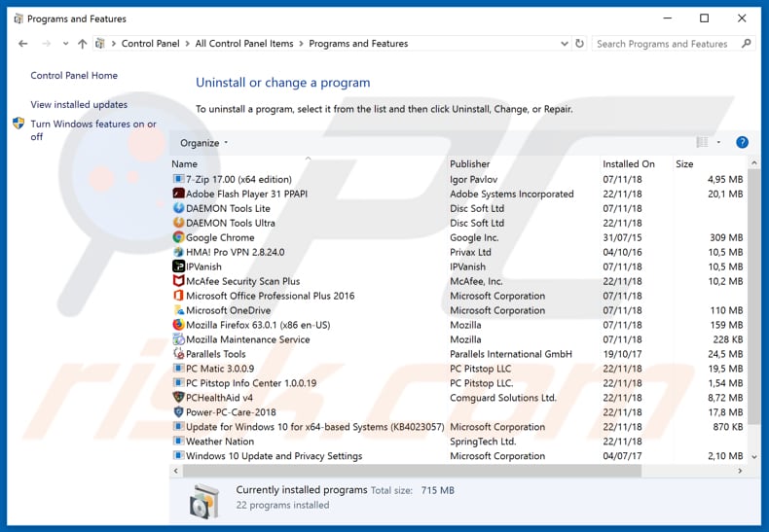Expand the view options dropdown arrow
769x532 pixels.
[x=719, y=143]
